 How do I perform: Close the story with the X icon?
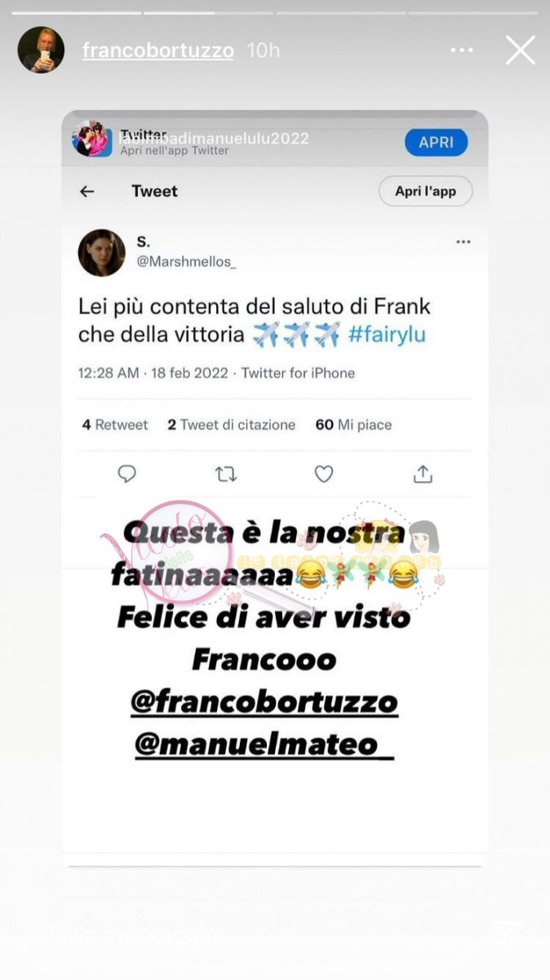(x=520, y=51)
